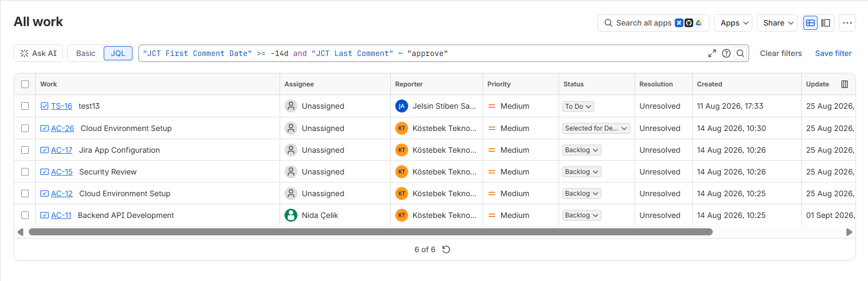Open column configuration icon in table header

(x=845, y=84)
